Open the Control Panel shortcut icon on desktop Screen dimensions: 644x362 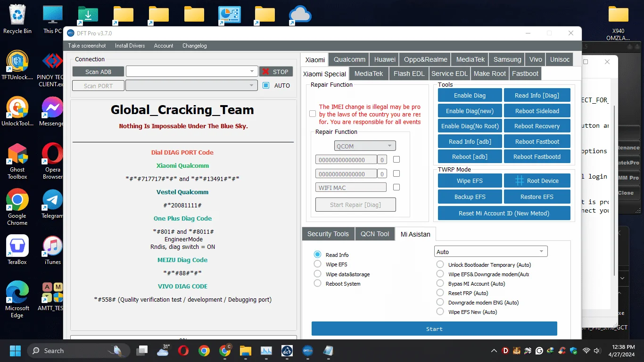pos(230,15)
